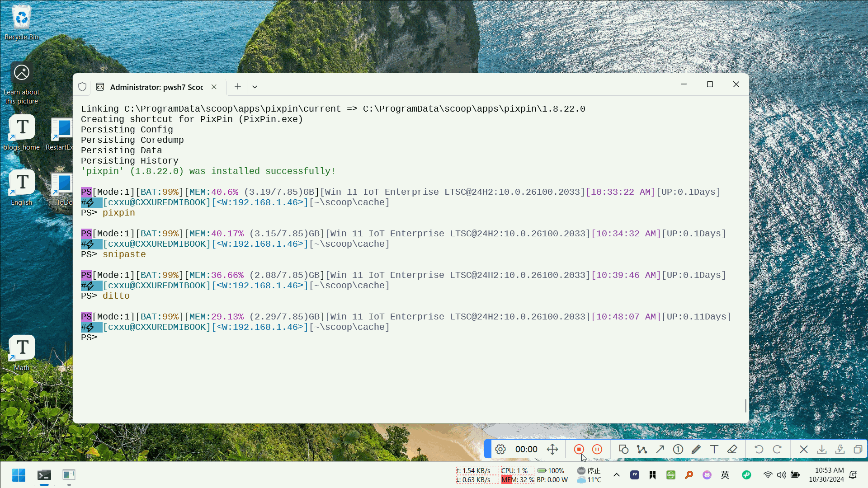
Task: Add a new terminal tab
Action: click(237, 86)
